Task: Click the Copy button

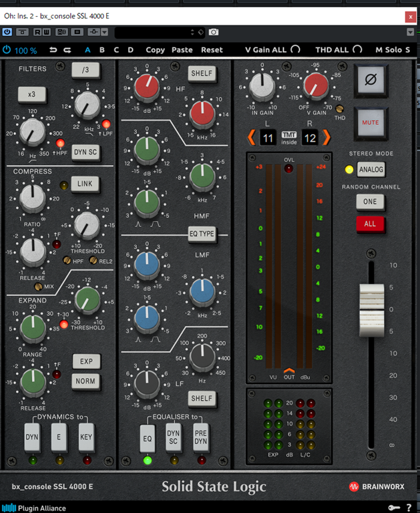Action: [155, 50]
